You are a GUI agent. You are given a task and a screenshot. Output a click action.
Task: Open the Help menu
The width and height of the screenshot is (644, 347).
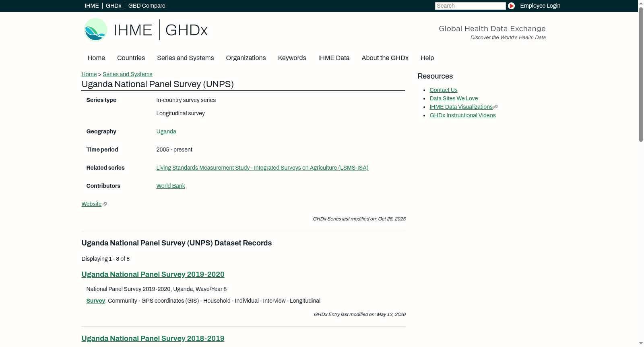[x=427, y=58]
